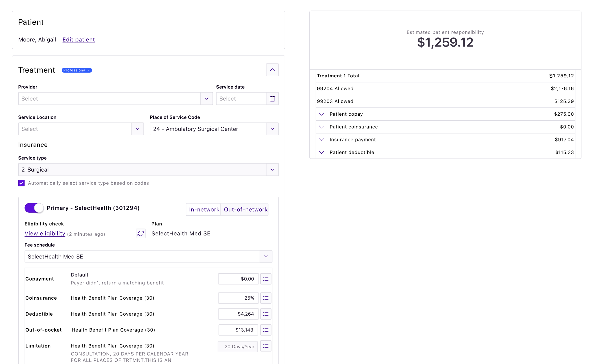Open Out-of-pocket benefit details list icon
The height and width of the screenshot is (364, 591).
coord(266,330)
